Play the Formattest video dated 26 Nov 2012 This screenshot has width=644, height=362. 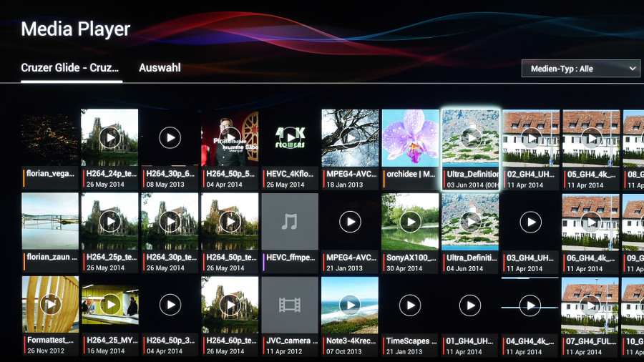click(x=50, y=305)
